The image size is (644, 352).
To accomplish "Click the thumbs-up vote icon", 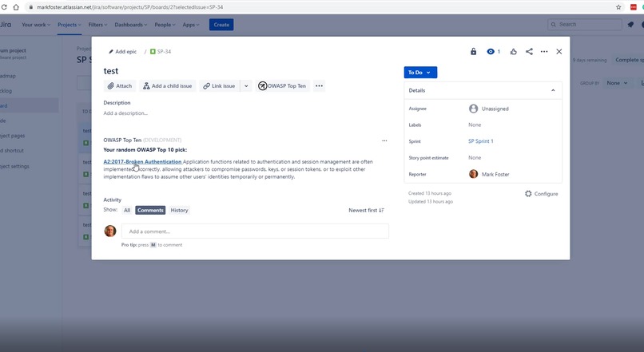I will pos(514,51).
